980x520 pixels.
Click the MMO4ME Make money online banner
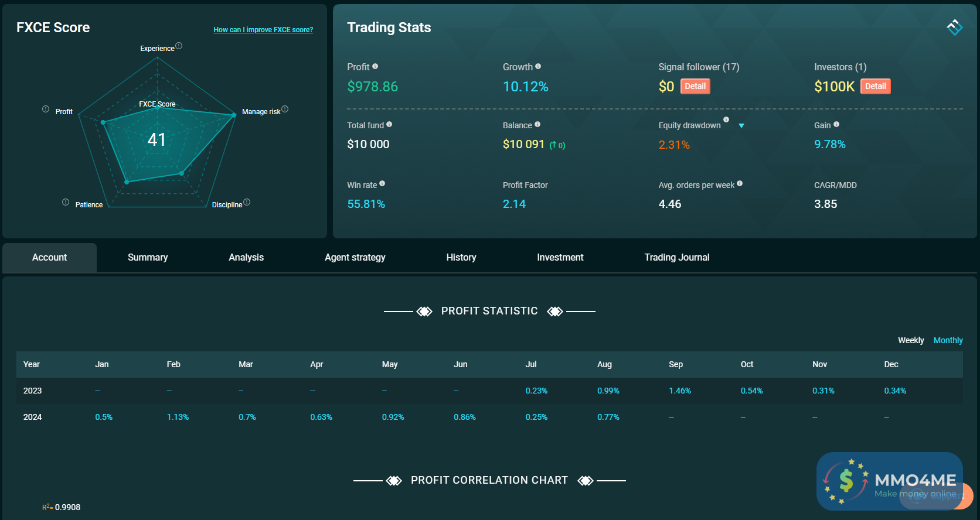(889, 481)
